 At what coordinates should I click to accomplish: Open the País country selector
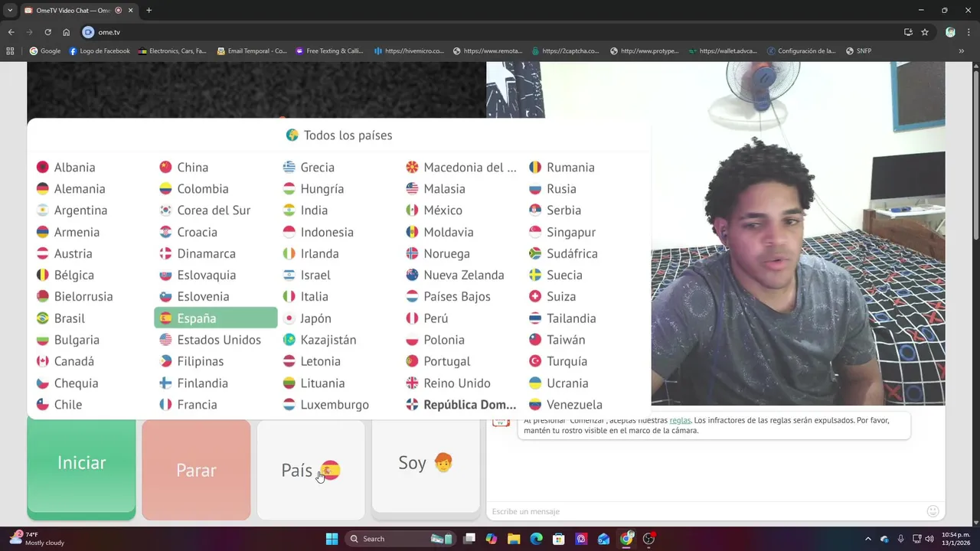point(311,470)
